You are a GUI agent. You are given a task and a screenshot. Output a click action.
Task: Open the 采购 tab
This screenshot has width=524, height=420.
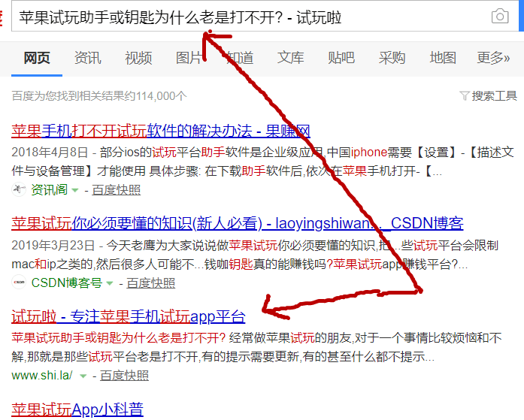(392, 58)
